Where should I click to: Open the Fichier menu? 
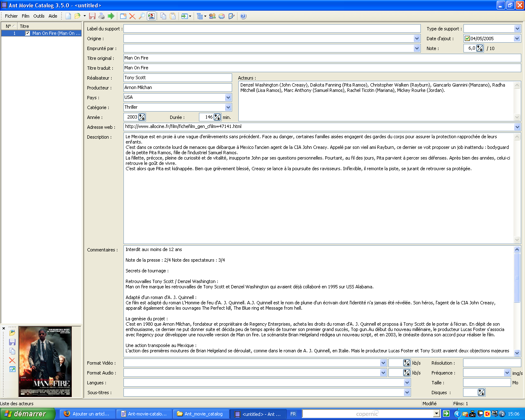pos(11,16)
